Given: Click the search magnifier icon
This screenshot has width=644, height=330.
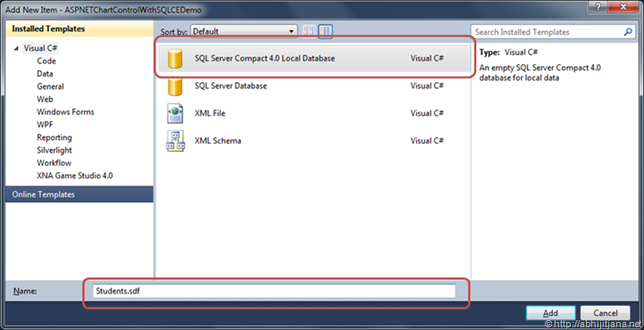Looking at the screenshot, I should (628, 32).
